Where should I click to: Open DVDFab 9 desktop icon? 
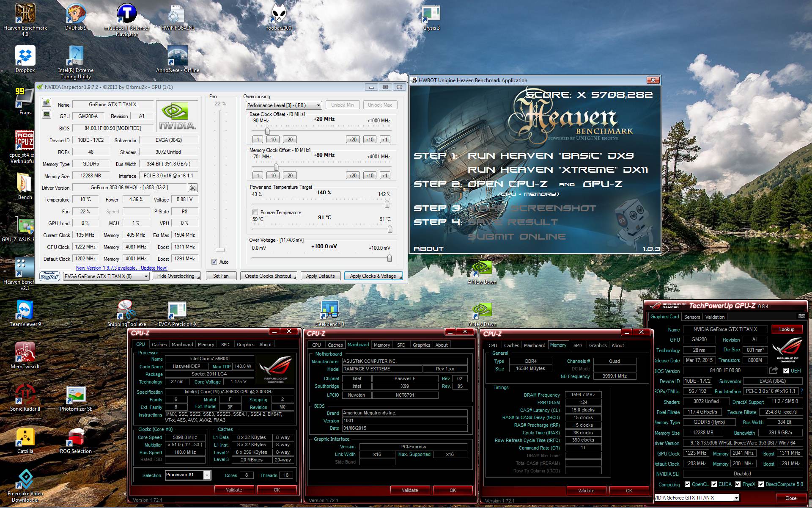[x=76, y=17]
